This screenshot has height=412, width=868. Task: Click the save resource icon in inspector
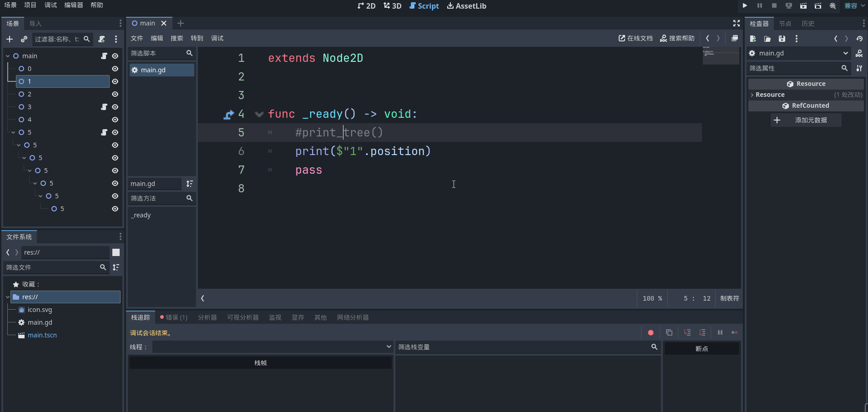[x=782, y=39]
